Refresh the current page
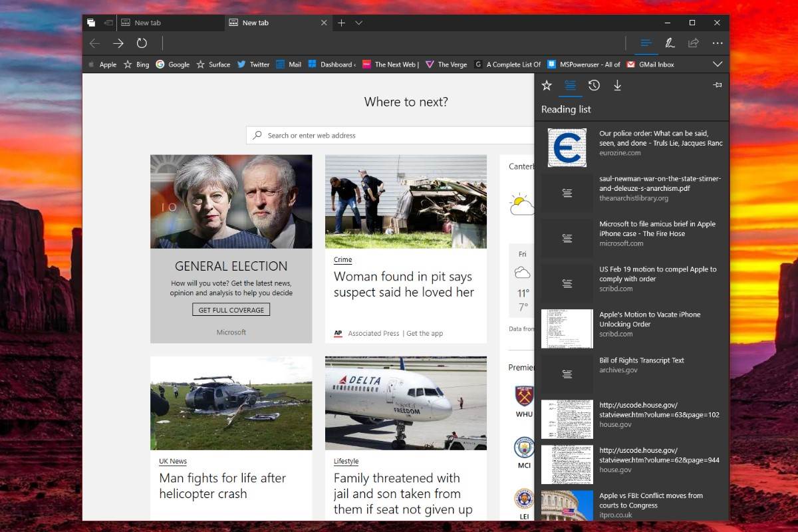This screenshot has width=798, height=532. coord(142,43)
